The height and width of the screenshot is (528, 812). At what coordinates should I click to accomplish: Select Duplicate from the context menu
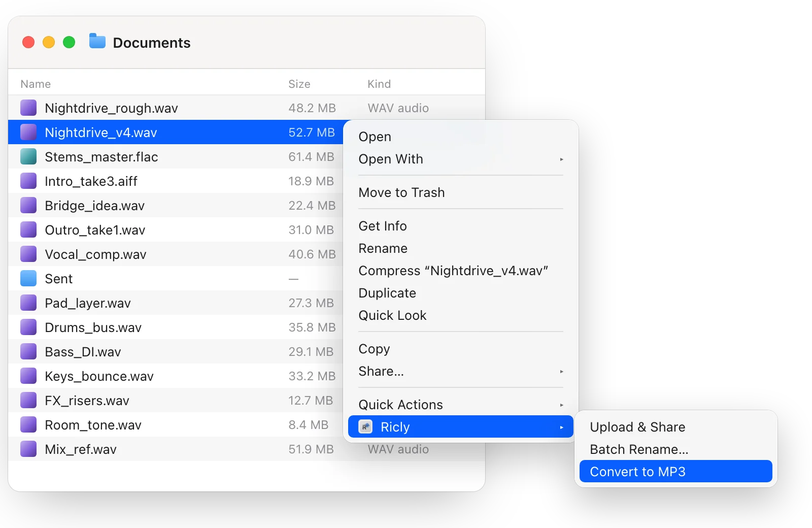461,293
